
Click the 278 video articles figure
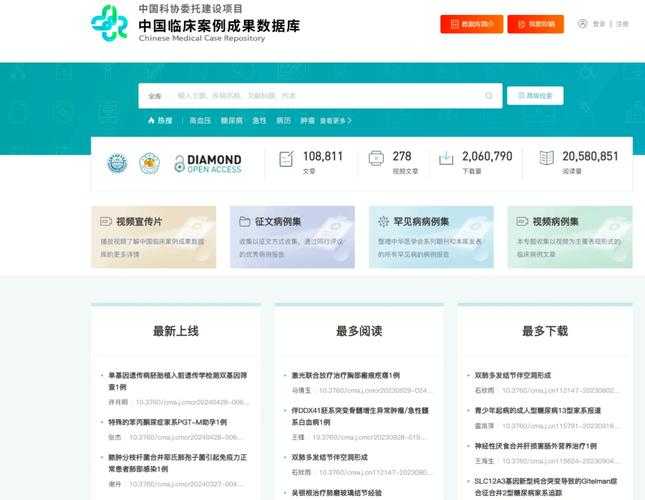click(402, 156)
